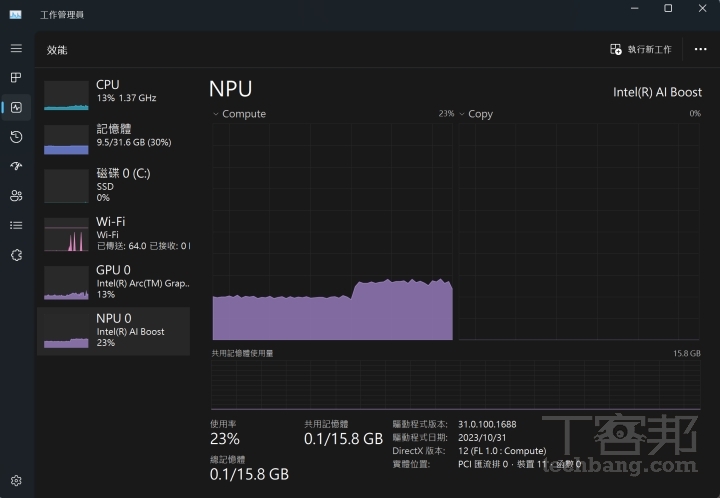Select the GPU 0 Intel Arc entry

(113, 282)
